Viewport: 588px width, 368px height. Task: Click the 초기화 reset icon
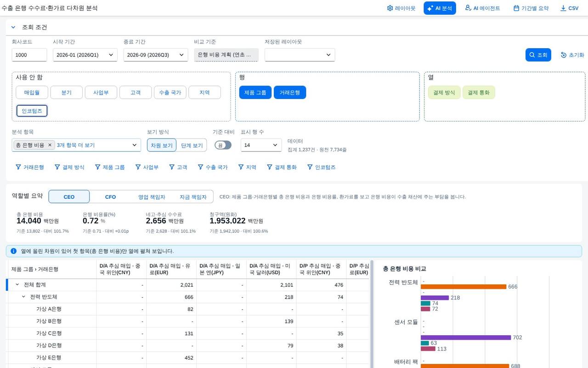tap(564, 55)
